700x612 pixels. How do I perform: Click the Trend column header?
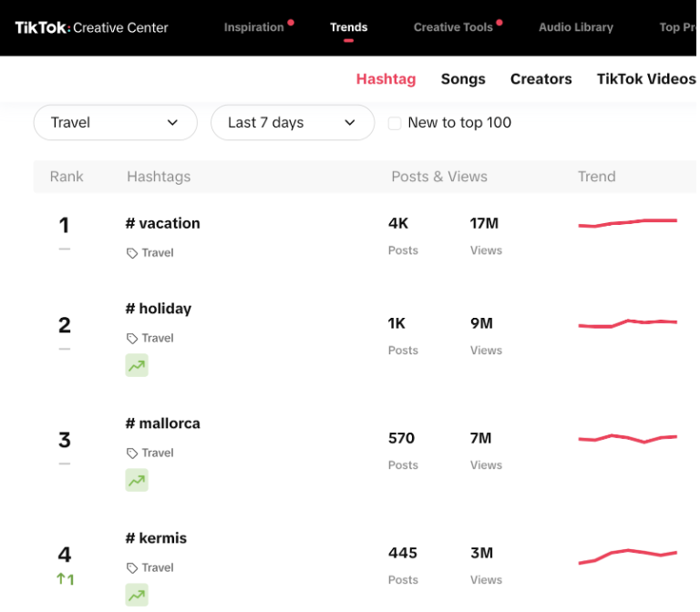point(597,177)
